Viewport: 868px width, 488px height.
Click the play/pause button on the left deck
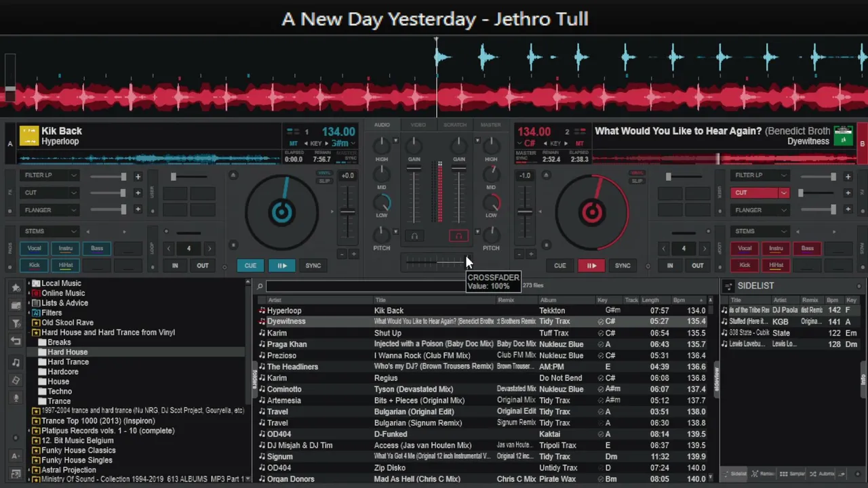tap(282, 266)
